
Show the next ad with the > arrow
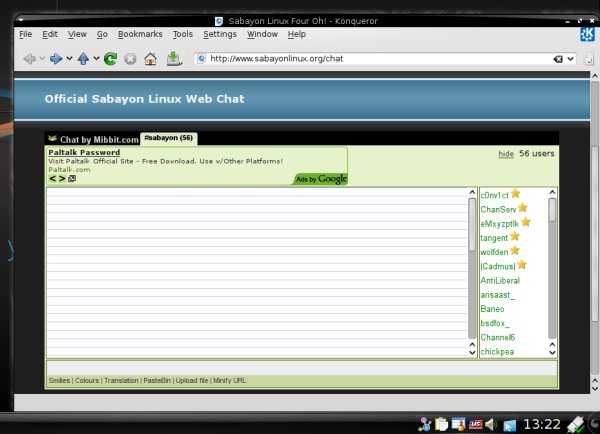tap(62, 178)
